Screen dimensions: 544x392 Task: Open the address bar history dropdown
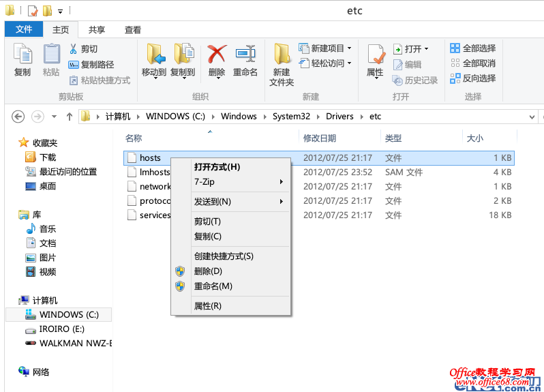pos(532,117)
